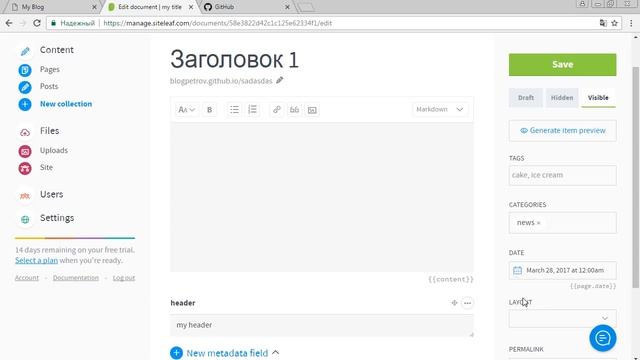Viewport: 640px width, 360px height.
Task: Close the GitHub tab
Action: click(x=287, y=7)
